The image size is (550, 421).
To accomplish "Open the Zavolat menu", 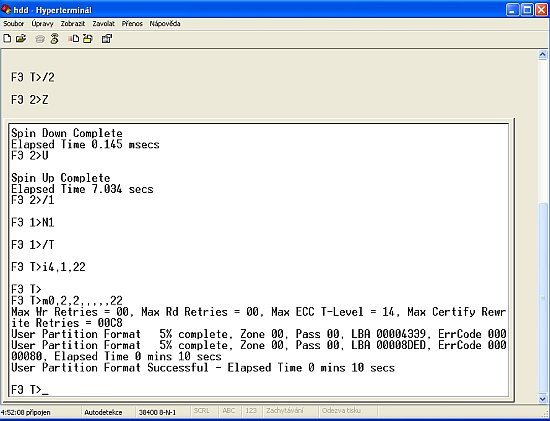I will 103,24.
